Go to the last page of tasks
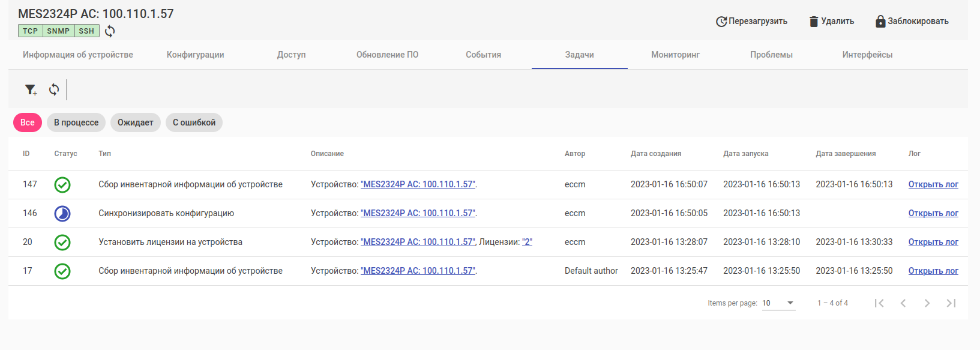Screen dimensions: 980x350 pos(951,303)
